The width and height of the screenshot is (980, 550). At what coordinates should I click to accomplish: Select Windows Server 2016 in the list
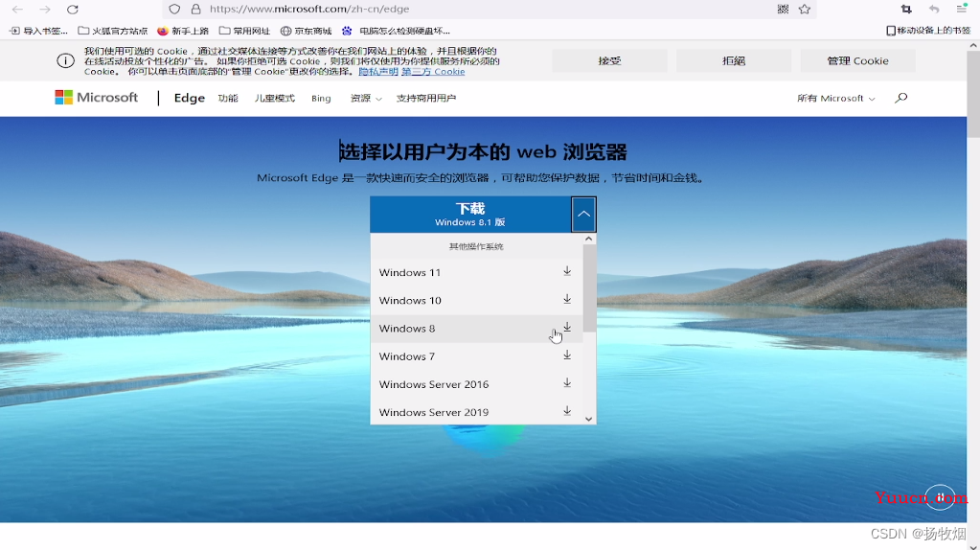tap(476, 384)
